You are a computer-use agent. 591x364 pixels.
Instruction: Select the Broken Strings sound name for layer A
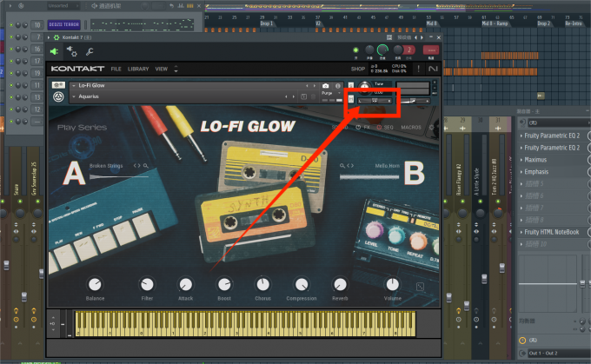[106, 166]
